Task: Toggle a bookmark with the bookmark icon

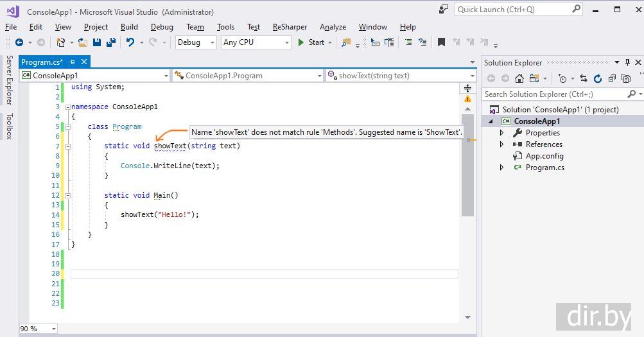Action: coord(441,42)
